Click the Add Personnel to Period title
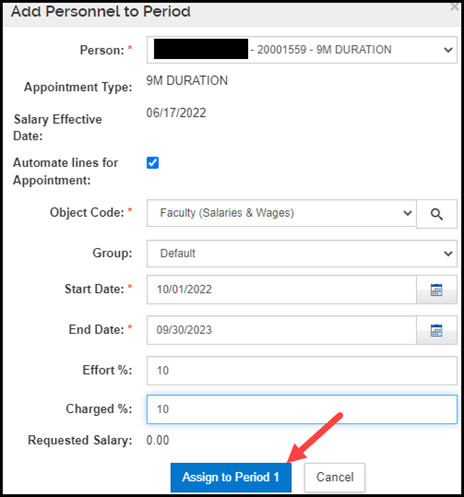Image resolution: width=464 pixels, height=497 pixels. click(101, 12)
